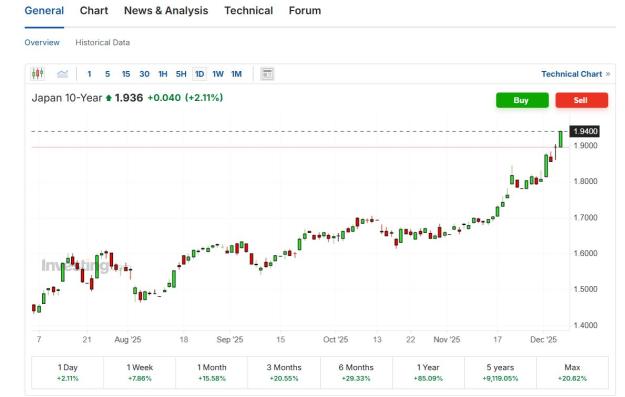The width and height of the screenshot is (625, 397).
Task: Click the 1.8000 price axis label
Action: [586, 181]
